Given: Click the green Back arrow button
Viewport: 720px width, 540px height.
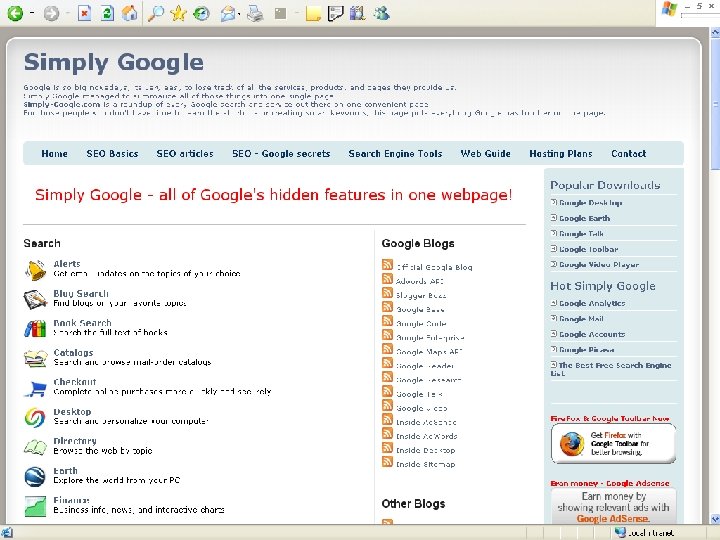Looking at the screenshot, I should (x=15, y=13).
